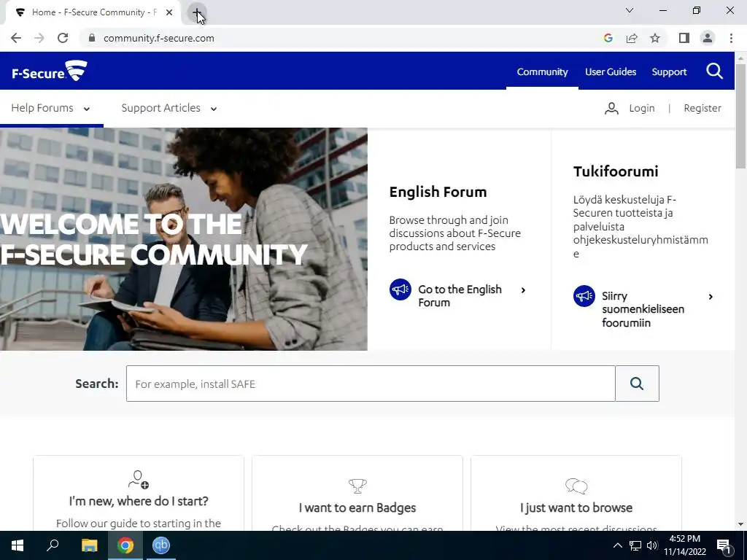Open notification center in taskbar

point(724,545)
